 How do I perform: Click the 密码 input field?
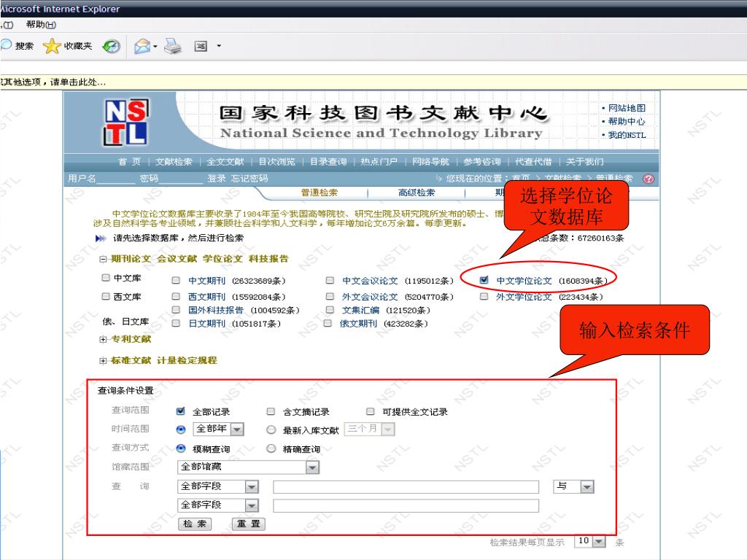pyautogui.click(x=181, y=179)
